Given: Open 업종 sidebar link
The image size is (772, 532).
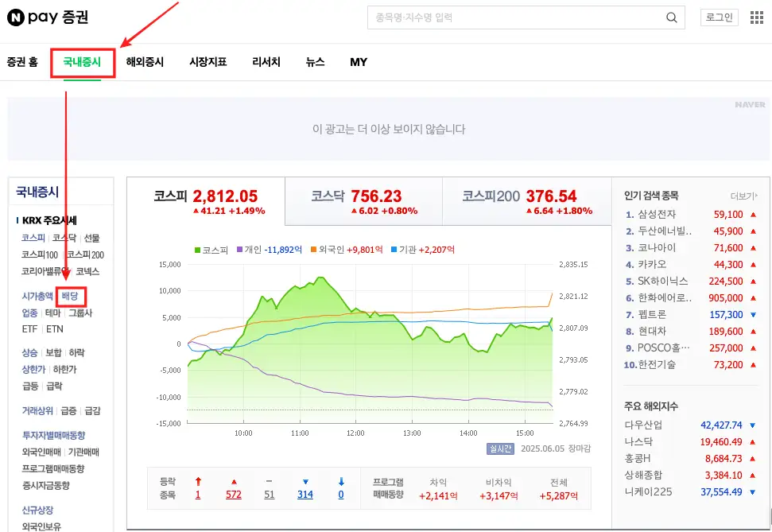Looking at the screenshot, I should tap(29, 313).
